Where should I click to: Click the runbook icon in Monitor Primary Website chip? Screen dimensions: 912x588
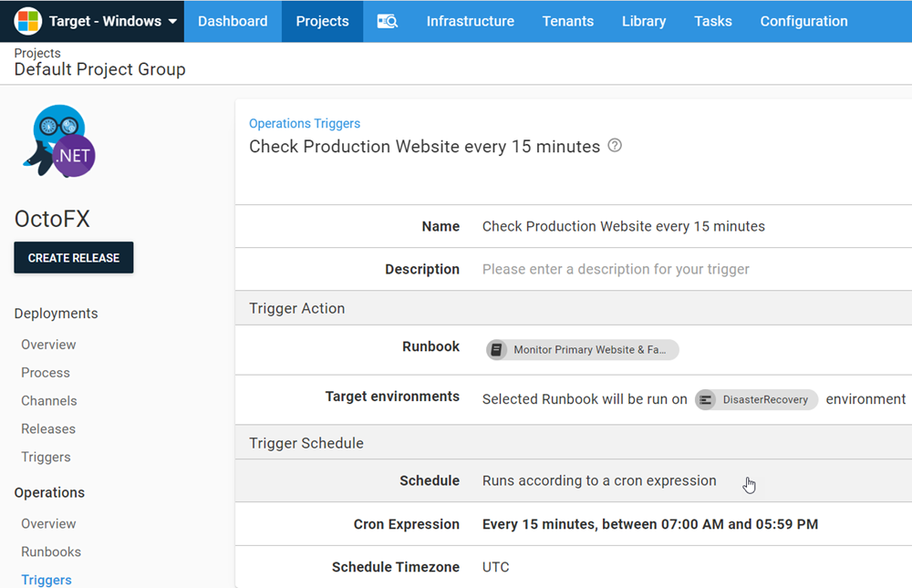[497, 350]
